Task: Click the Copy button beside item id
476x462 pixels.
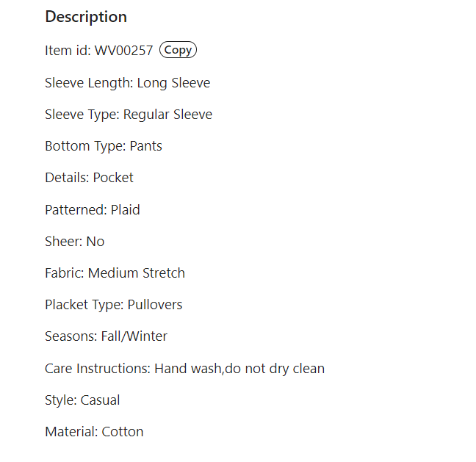Action: tap(178, 50)
